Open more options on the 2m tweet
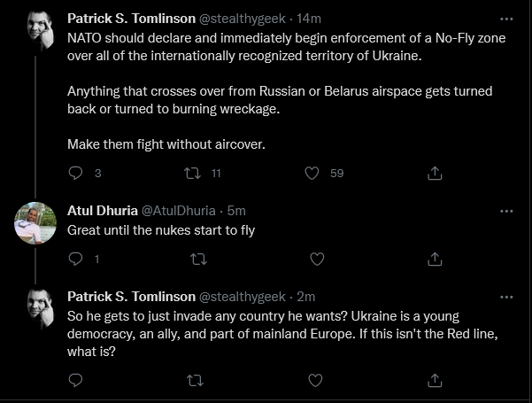This screenshot has width=532, height=403. [x=506, y=297]
